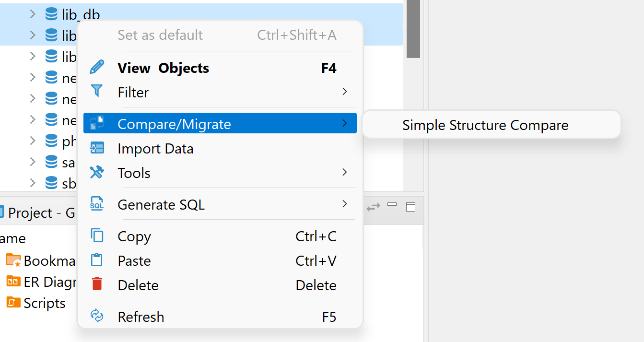This screenshot has height=342, width=644.
Task: Click the pencil icon beside View Objects
Action: pyautogui.click(x=97, y=68)
